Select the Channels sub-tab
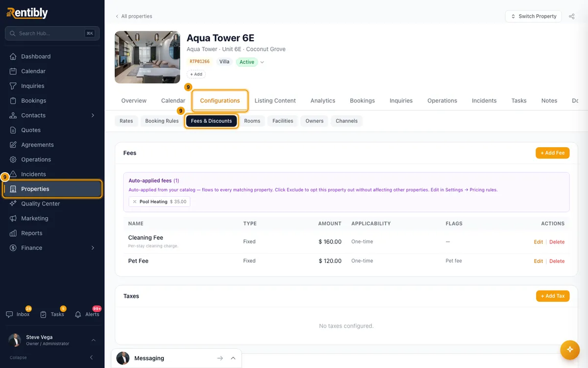The width and height of the screenshot is (588, 368). [347, 121]
